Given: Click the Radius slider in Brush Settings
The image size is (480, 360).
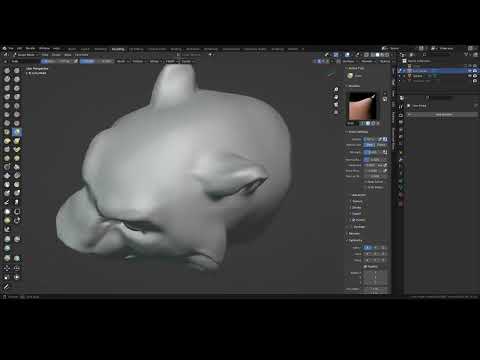Looking at the screenshot, I should click(x=370, y=139).
